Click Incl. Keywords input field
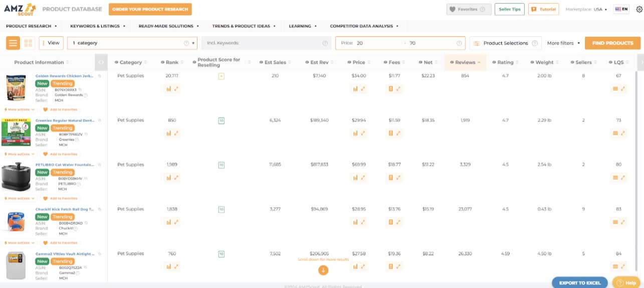 click(x=266, y=43)
